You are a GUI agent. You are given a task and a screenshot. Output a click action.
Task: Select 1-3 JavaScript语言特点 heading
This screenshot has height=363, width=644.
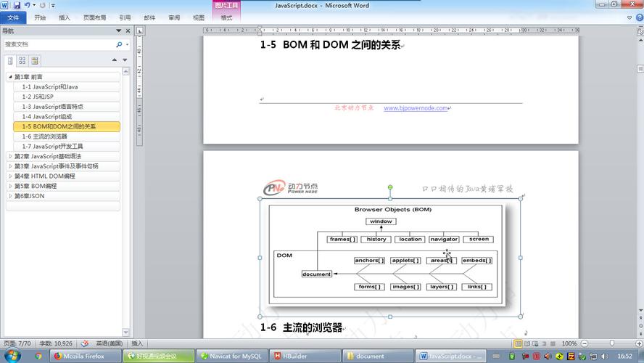click(67, 107)
